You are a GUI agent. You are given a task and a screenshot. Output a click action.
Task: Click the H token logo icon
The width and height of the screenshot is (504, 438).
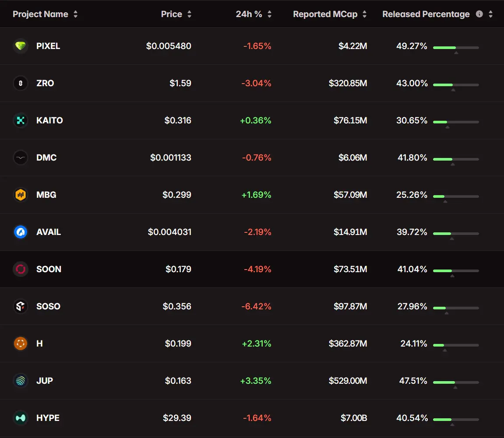21,343
